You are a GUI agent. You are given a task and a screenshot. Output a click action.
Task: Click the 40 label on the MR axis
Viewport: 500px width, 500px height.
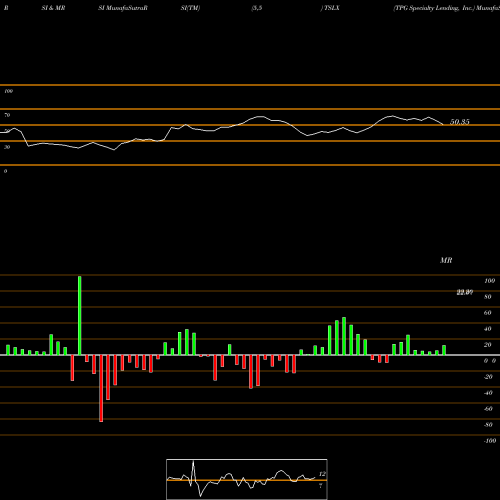[488, 329]
